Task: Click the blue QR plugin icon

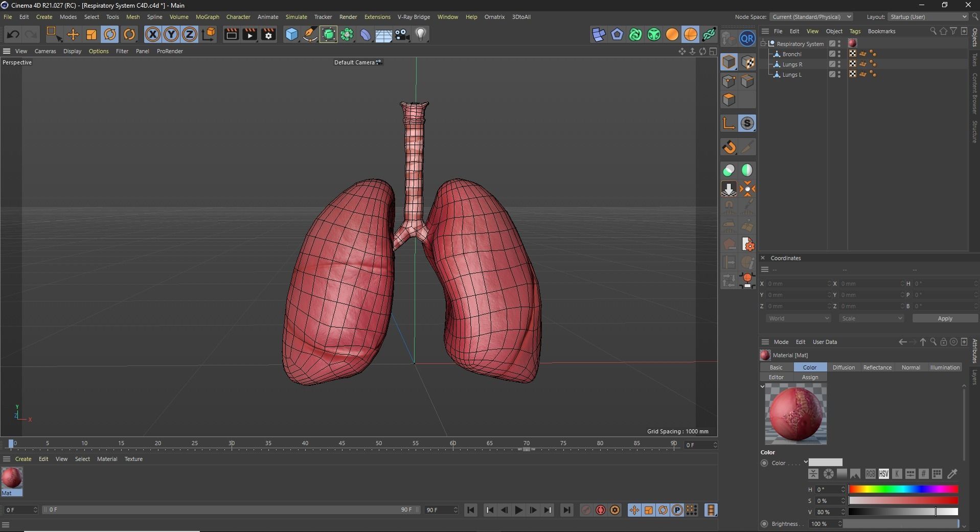Action: pyautogui.click(x=747, y=39)
